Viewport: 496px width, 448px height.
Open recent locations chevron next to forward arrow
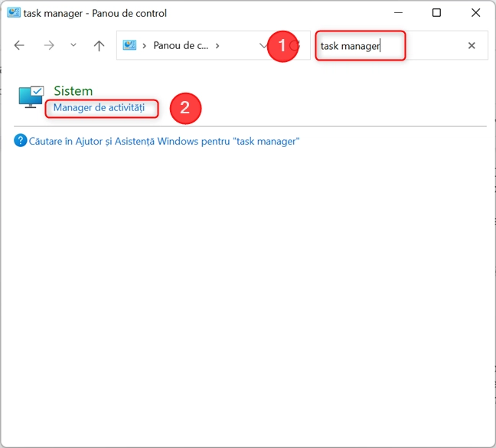pyautogui.click(x=73, y=45)
